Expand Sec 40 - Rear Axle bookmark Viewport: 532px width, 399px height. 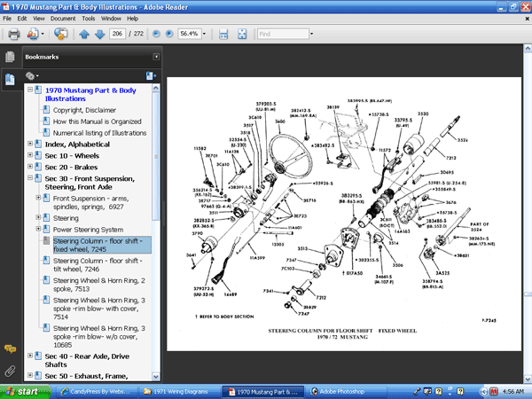[30, 356]
